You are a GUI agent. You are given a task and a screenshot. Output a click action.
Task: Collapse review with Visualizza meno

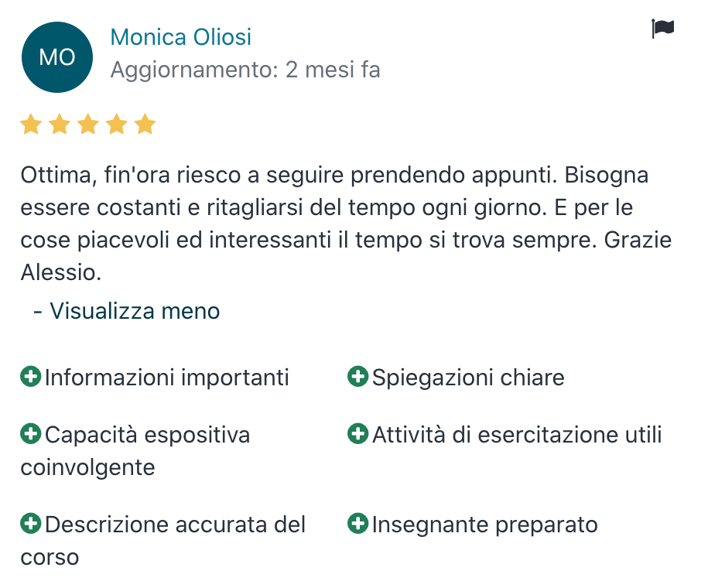click(126, 311)
